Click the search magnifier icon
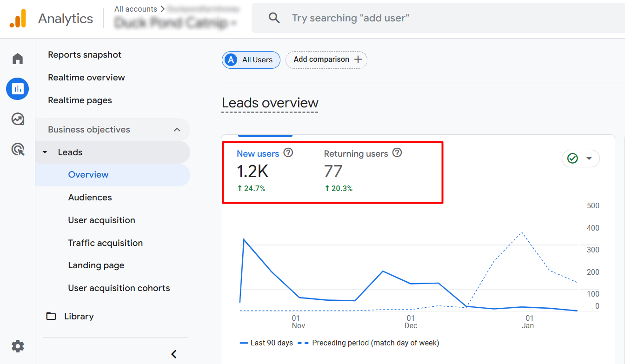Screen dimensions: 625x364 [x=274, y=18]
